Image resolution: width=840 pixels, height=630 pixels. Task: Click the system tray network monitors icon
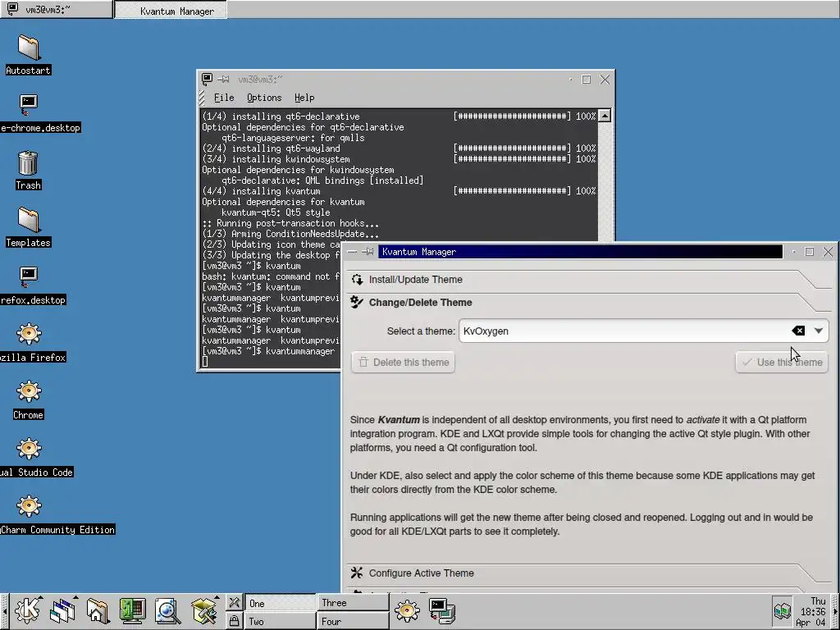coord(782,610)
